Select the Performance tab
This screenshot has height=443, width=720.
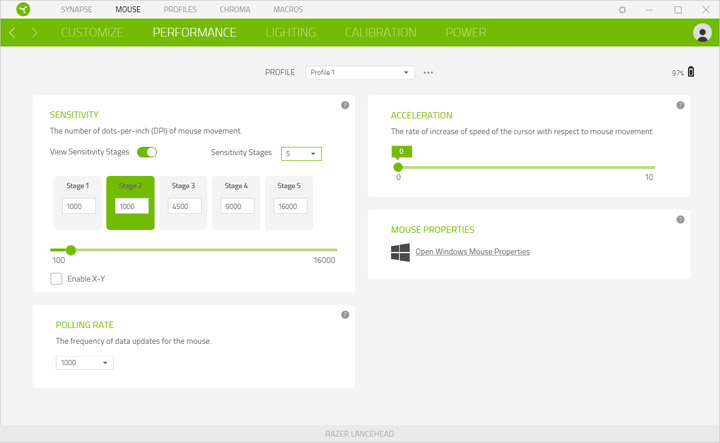pos(194,33)
